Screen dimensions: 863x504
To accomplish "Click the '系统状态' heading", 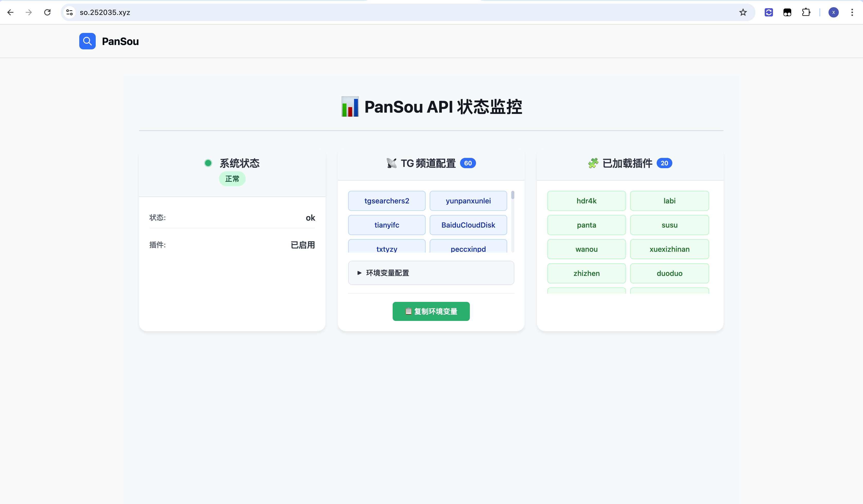I will (x=239, y=163).
